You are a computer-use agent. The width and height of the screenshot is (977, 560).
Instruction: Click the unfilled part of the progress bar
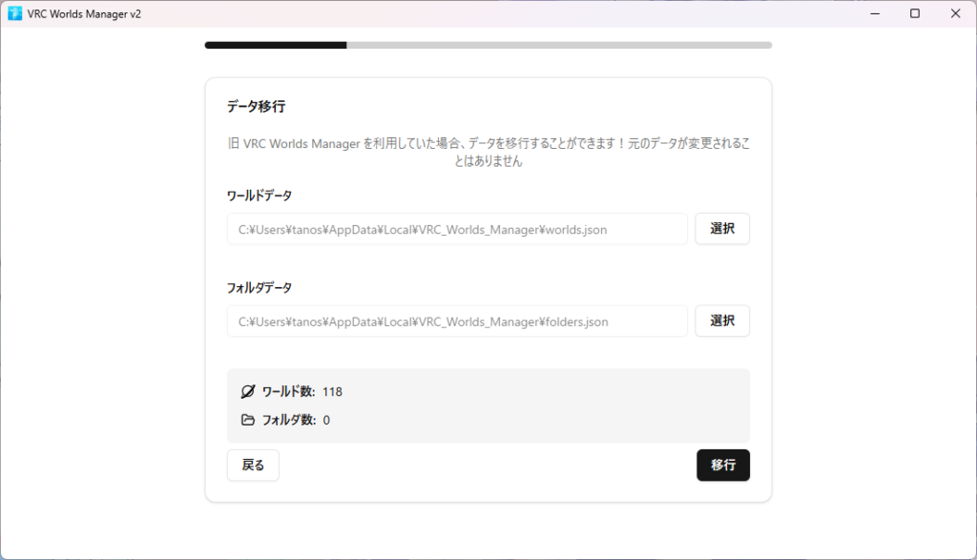click(558, 45)
